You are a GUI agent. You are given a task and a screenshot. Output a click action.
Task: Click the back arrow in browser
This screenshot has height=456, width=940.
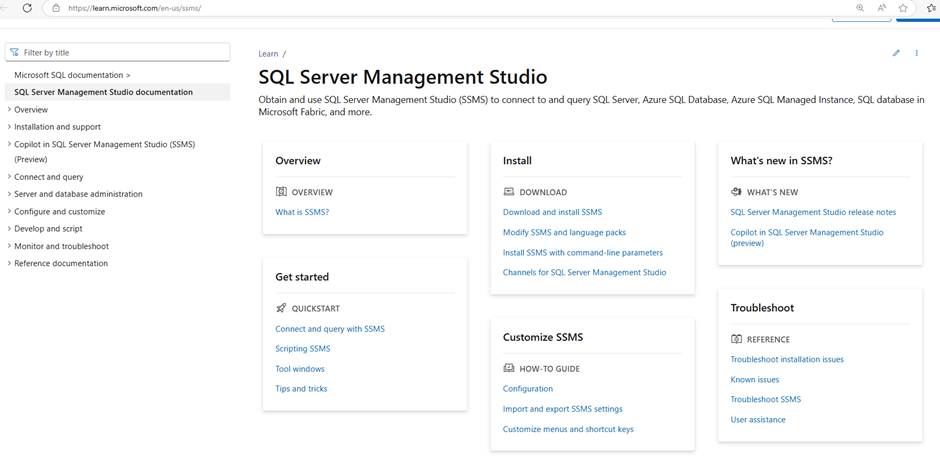[5, 8]
